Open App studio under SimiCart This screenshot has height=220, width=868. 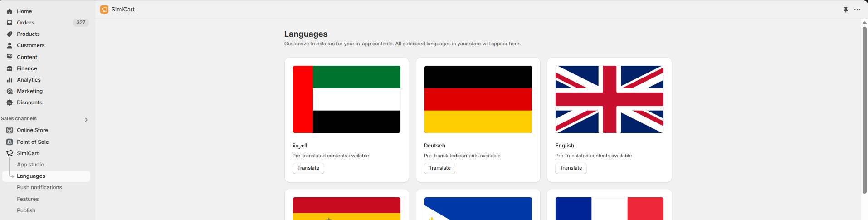(30, 165)
